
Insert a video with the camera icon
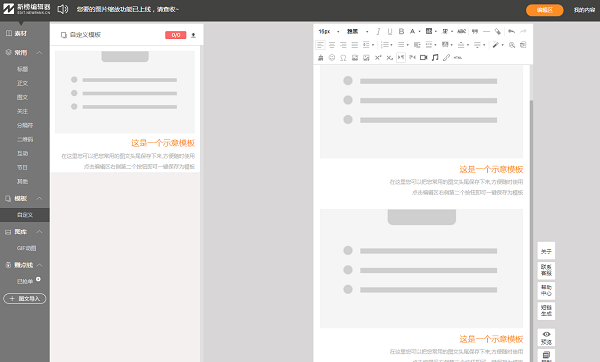[424, 57]
